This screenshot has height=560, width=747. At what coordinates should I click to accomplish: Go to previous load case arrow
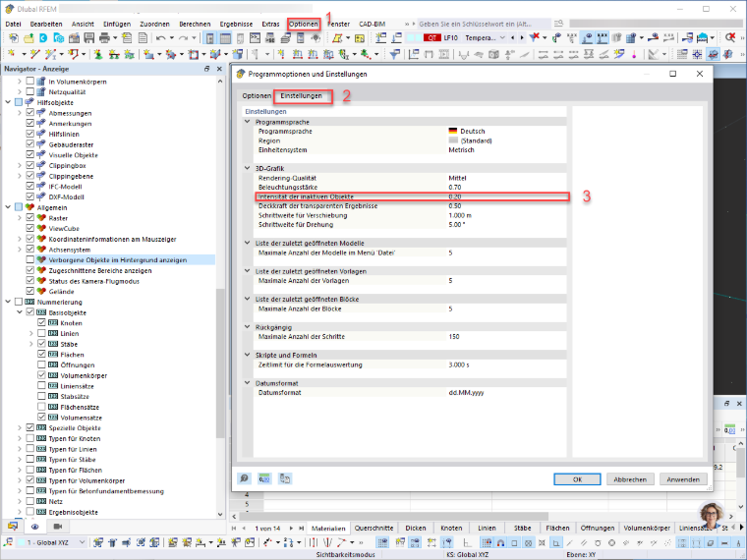pos(513,37)
